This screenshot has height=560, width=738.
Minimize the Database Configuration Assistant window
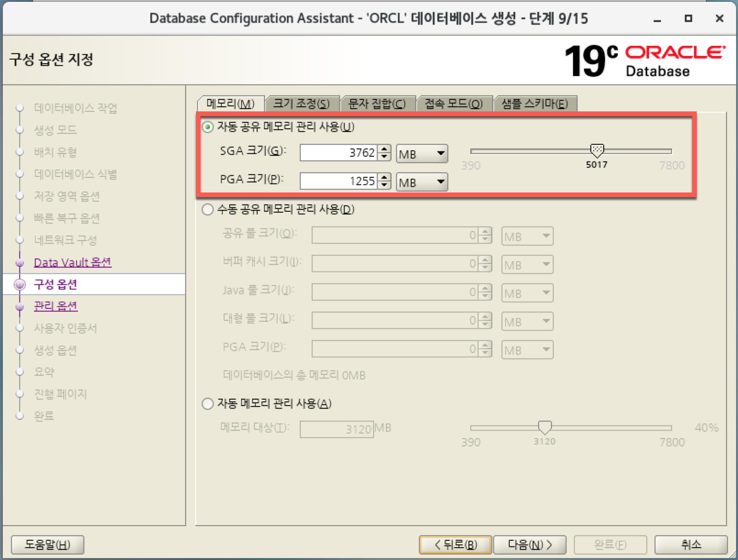tap(657, 19)
